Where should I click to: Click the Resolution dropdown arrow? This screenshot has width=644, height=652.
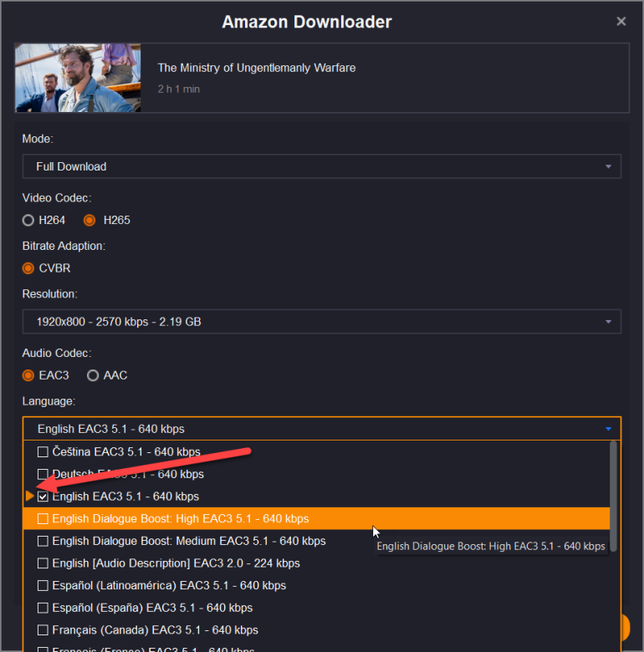608,322
